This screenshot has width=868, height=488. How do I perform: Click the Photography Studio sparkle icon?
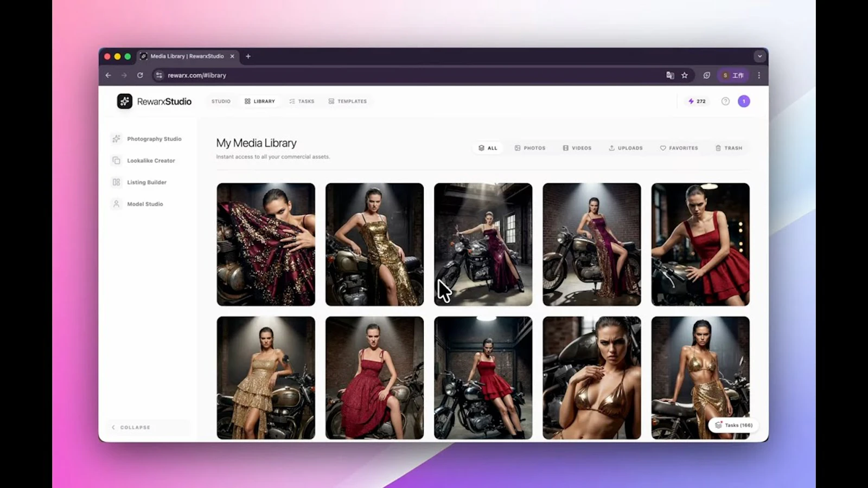(x=116, y=139)
